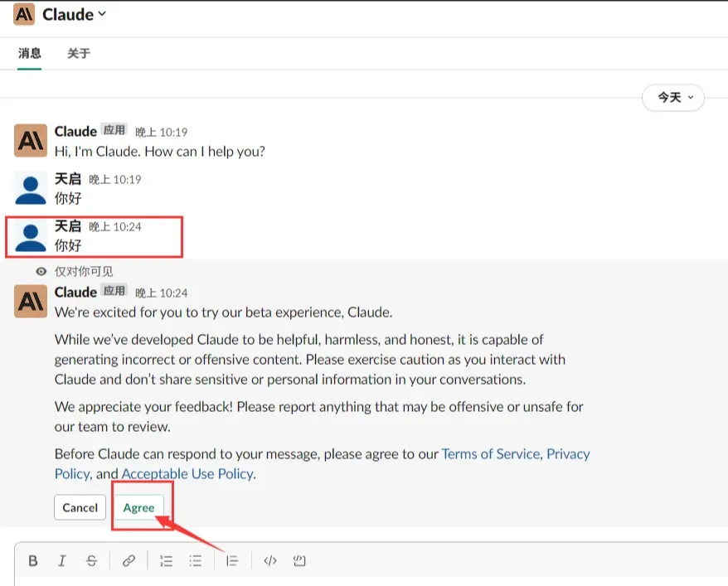Open the Terms of Service link
This screenshot has height=586, width=728.
point(491,453)
